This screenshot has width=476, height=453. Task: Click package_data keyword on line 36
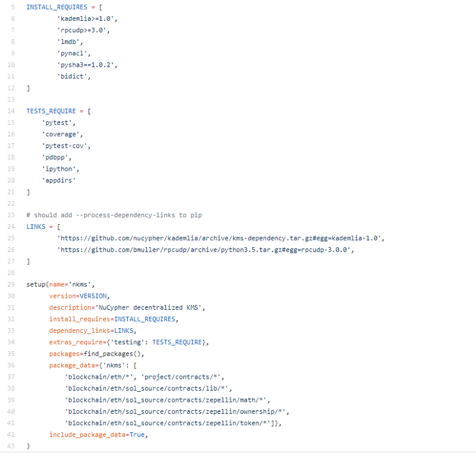pos(72,366)
